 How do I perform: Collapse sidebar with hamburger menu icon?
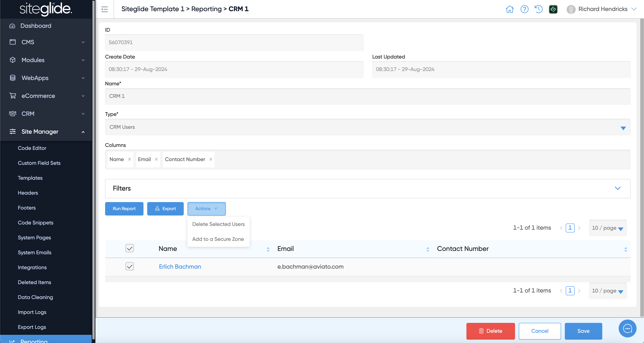coord(105,9)
